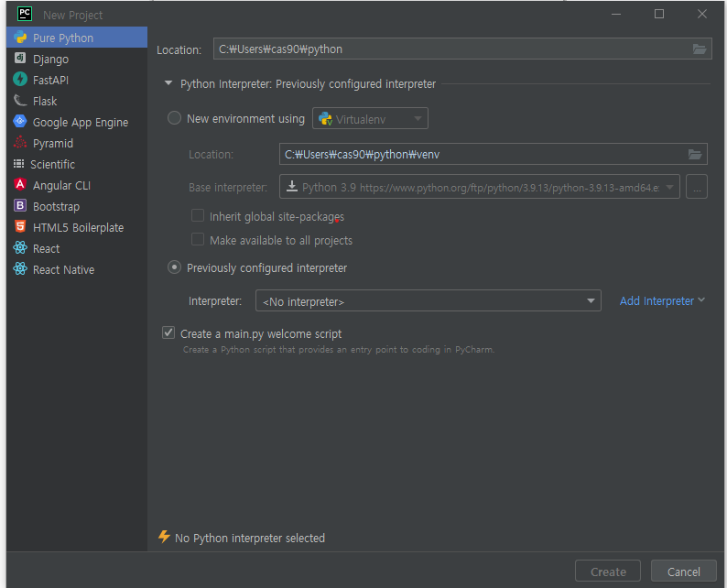Click the Cancel button
This screenshot has height=588, width=727.
coord(683,572)
